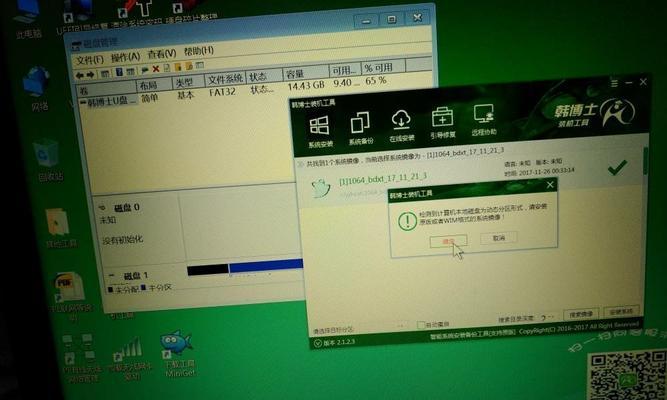The image size is (667, 400).
Task: Click the forward arrow in Disk Management toolbar
Action: 90,74
